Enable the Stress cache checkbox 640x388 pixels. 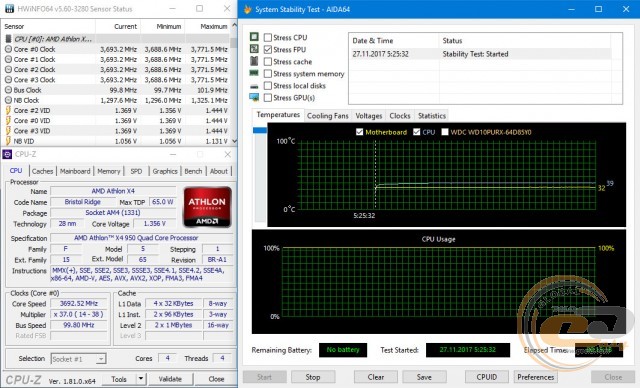click(x=268, y=62)
